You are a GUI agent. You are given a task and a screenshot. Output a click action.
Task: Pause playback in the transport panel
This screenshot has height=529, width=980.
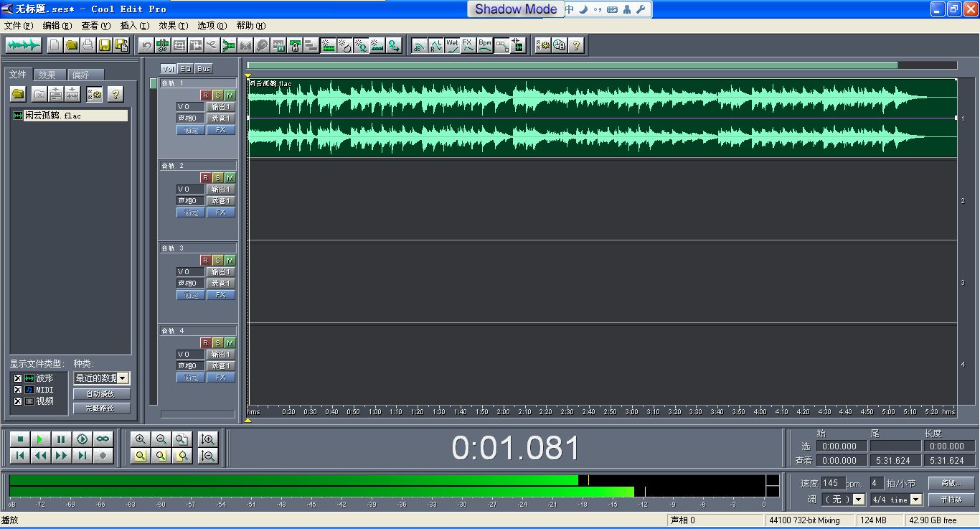pos(62,439)
